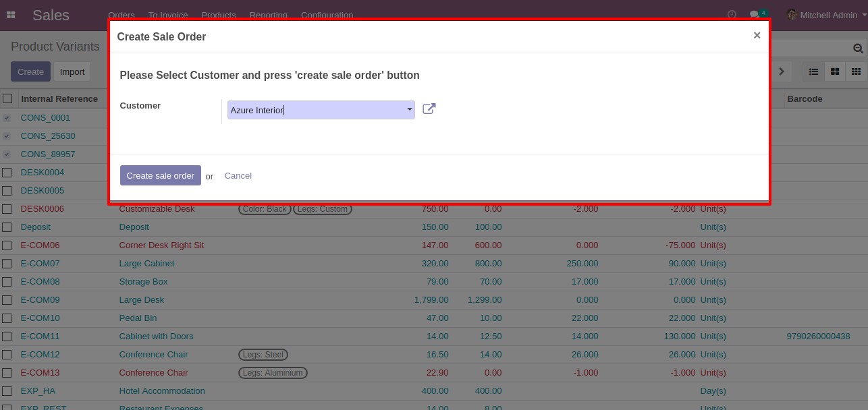Open the Reporting menu
The height and width of the screenshot is (410, 868).
pyautogui.click(x=269, y=15)
